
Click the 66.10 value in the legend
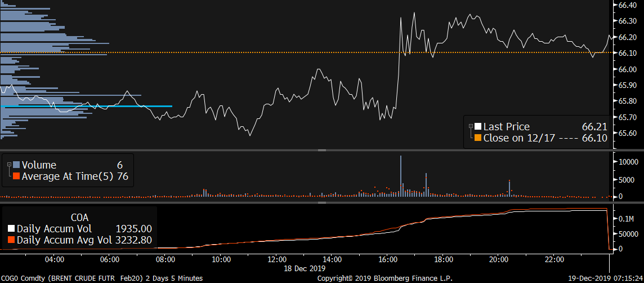tap(594, 138)
